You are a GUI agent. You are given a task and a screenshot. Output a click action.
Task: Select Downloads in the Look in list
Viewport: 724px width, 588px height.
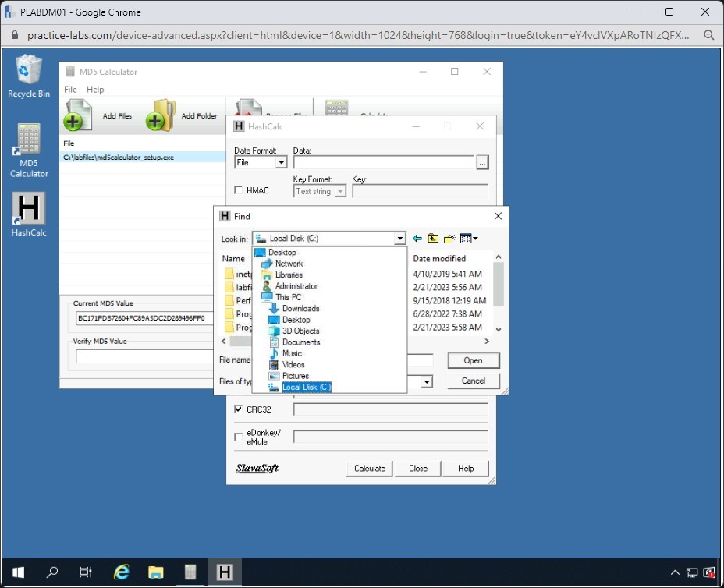pyautogui.click(x=300, y=309)
